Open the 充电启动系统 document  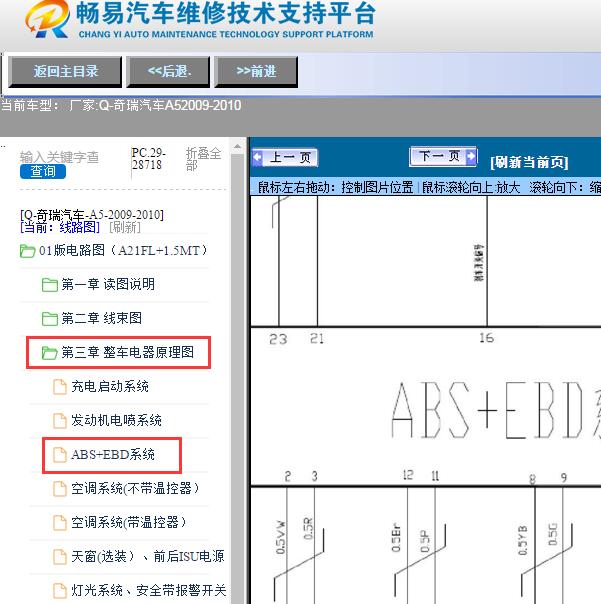(110, 386)
